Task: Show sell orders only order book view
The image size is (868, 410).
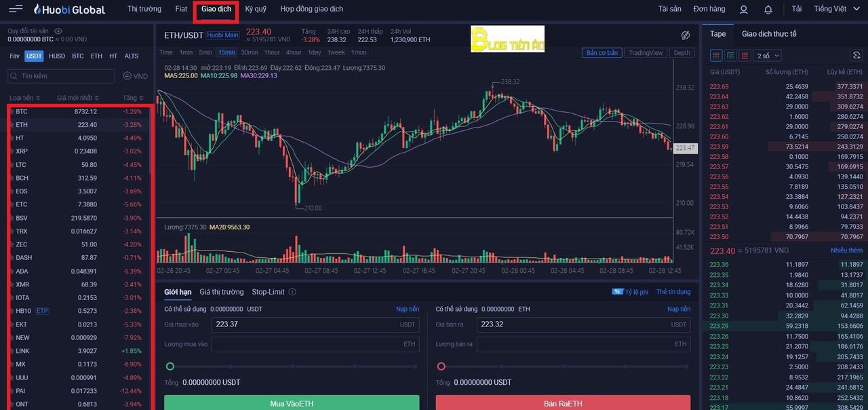Action: tap(745, 56)
